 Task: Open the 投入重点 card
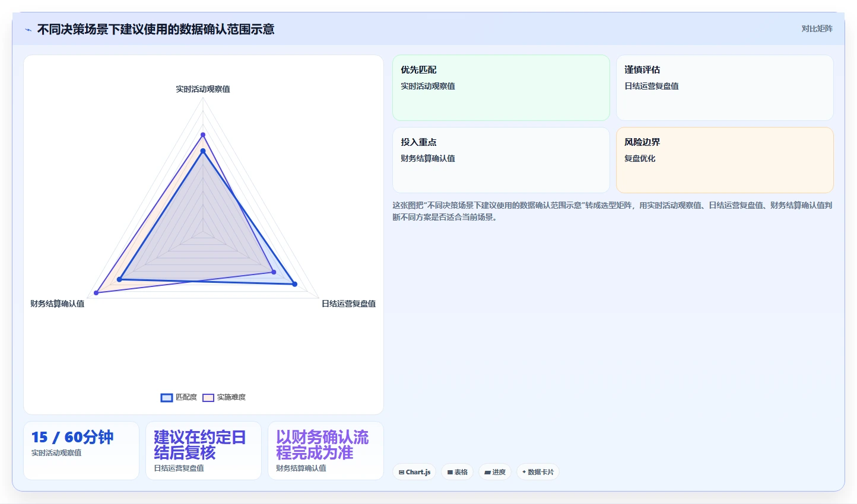click(501, 160)
